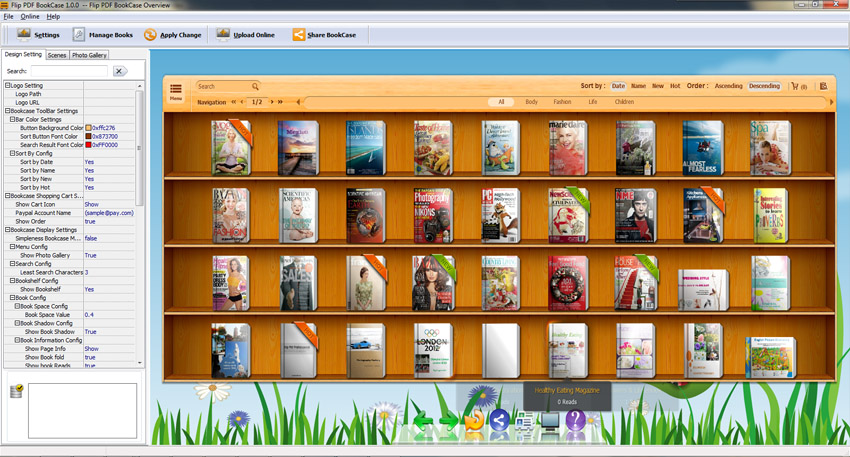The width and height of the screenshot is (850, 457).
Task: Click the Apply Change button
Action: [172, 35]
